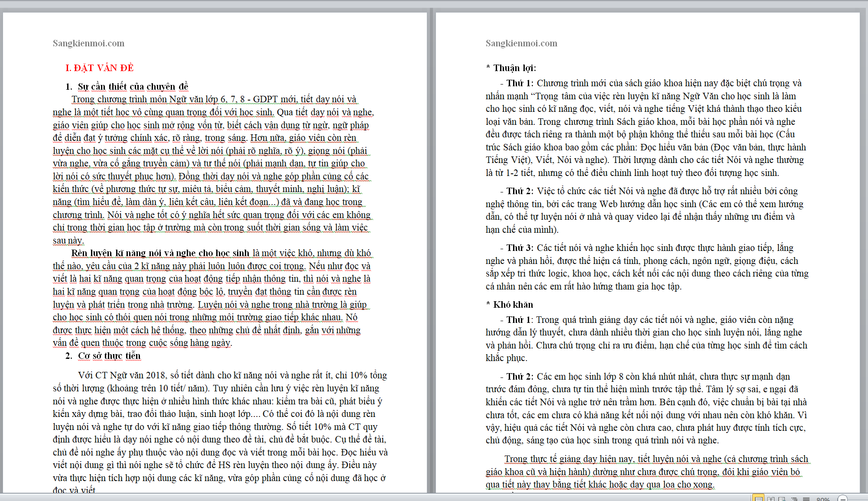Click line 'vấn đề quen thuộc trong cuộc sống'
The width and height of the screenshot is (868, 501).
pyautogui.click(x=143, y=343)
